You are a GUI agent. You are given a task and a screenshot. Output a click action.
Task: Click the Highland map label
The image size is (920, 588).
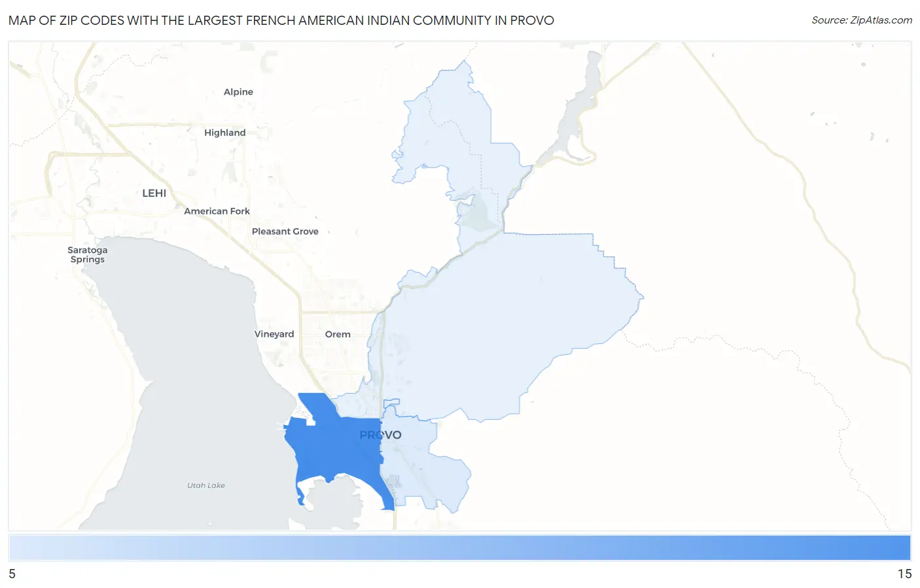[x=224, y=133]
